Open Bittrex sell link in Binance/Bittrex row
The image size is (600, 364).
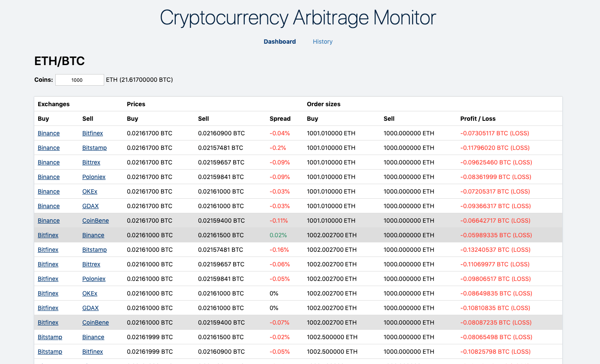point(91,162)
